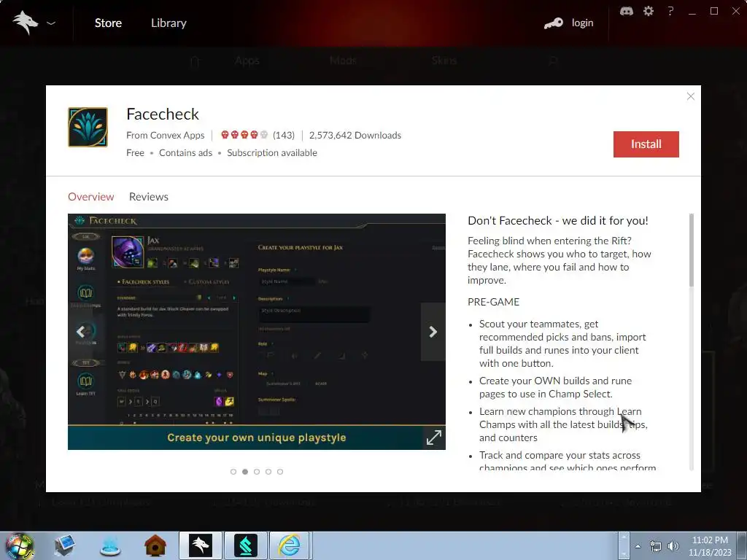
Task: Click the Free price label
Action: [135, 153]
